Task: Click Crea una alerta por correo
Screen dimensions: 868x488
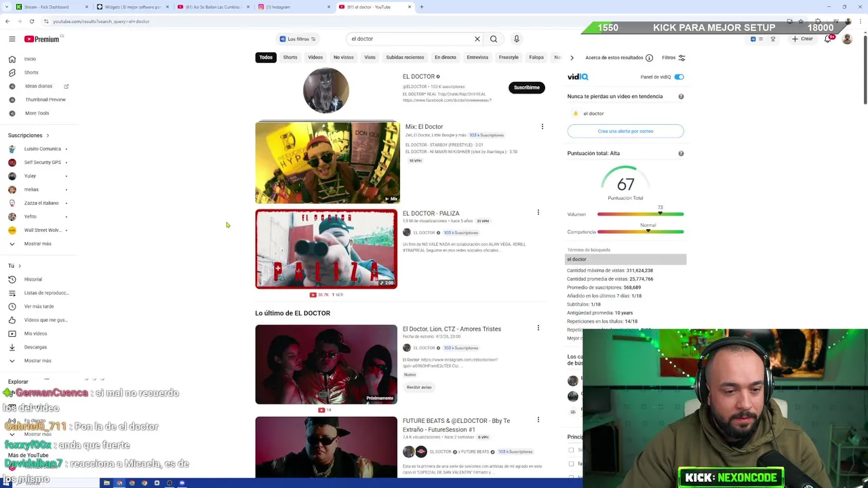Action: pyautogui.click(x=625, y=131)
